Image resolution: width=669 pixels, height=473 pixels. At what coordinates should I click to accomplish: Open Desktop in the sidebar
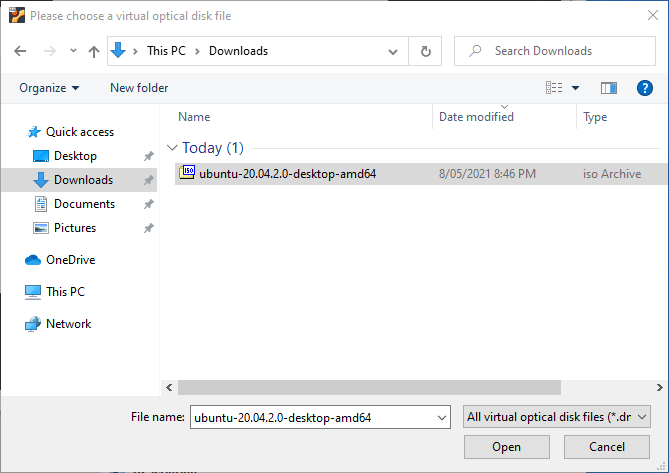75,156
